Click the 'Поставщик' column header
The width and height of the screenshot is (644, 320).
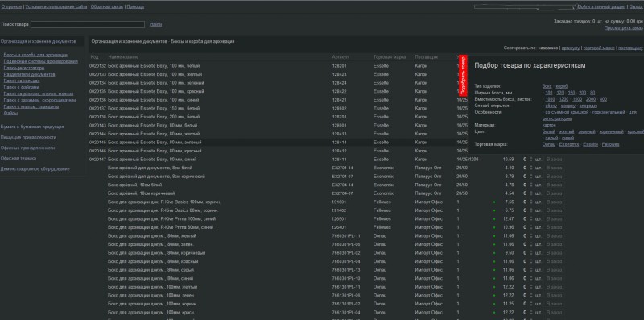(x=427, y=57)
